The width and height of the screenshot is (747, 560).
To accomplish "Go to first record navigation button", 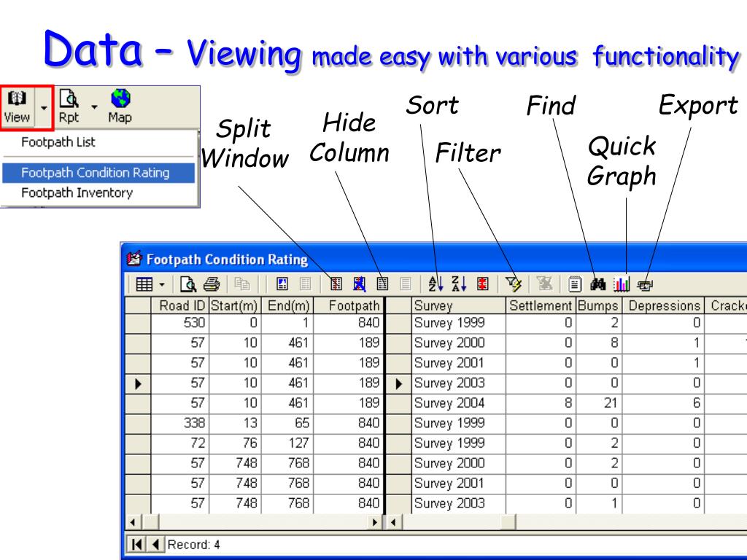I will (x=137, y=543).
